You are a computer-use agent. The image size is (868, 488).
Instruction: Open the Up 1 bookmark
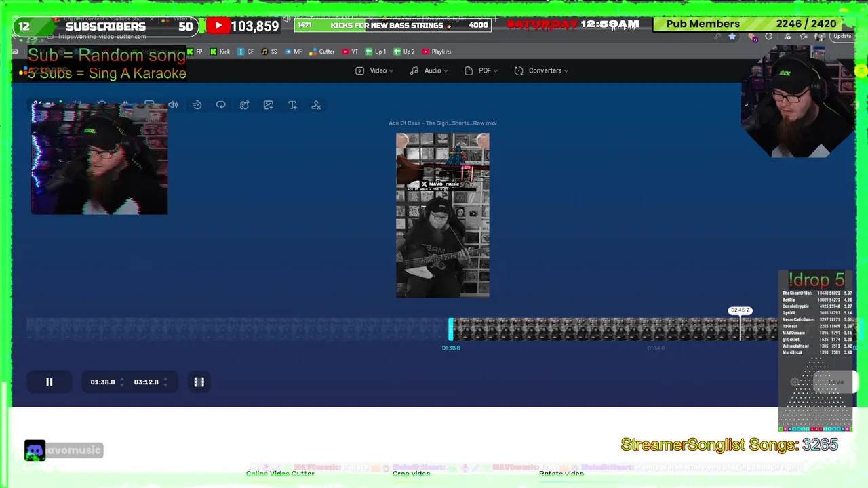tap(376, 52)
